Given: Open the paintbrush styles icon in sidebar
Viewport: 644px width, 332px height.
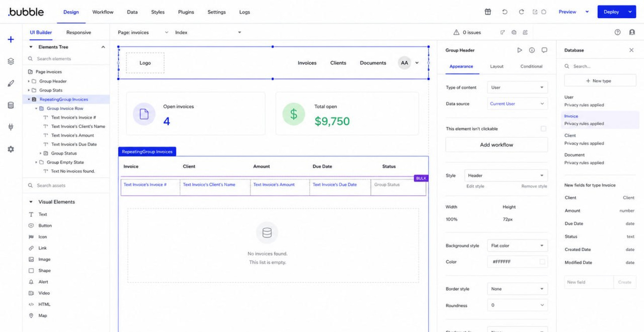Looking at the screenshot, I should pos(11,83).
